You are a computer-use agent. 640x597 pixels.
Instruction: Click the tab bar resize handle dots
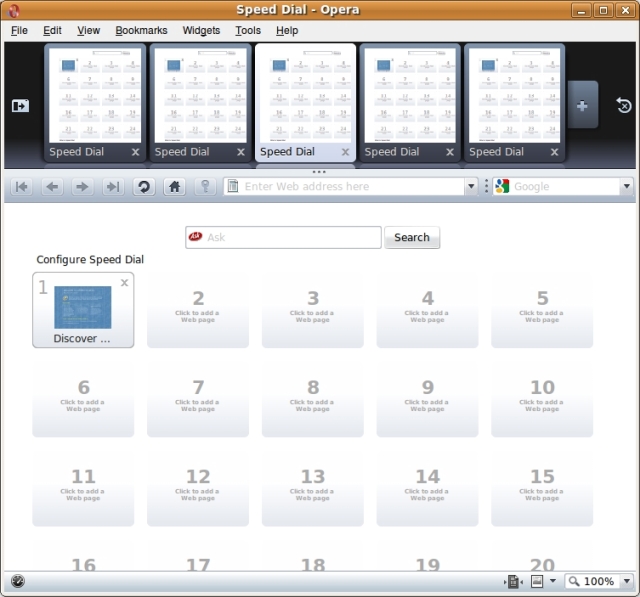(x=319, y=172)
